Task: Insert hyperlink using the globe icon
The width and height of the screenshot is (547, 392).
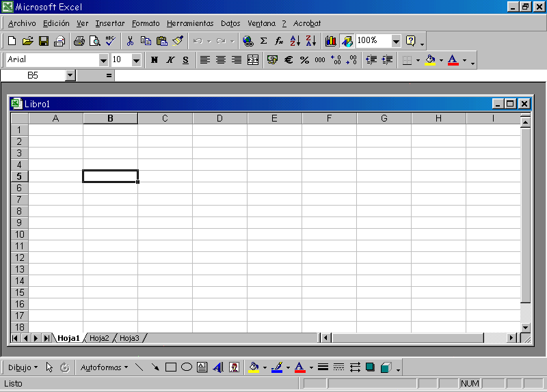Action: tap(248, 41)
